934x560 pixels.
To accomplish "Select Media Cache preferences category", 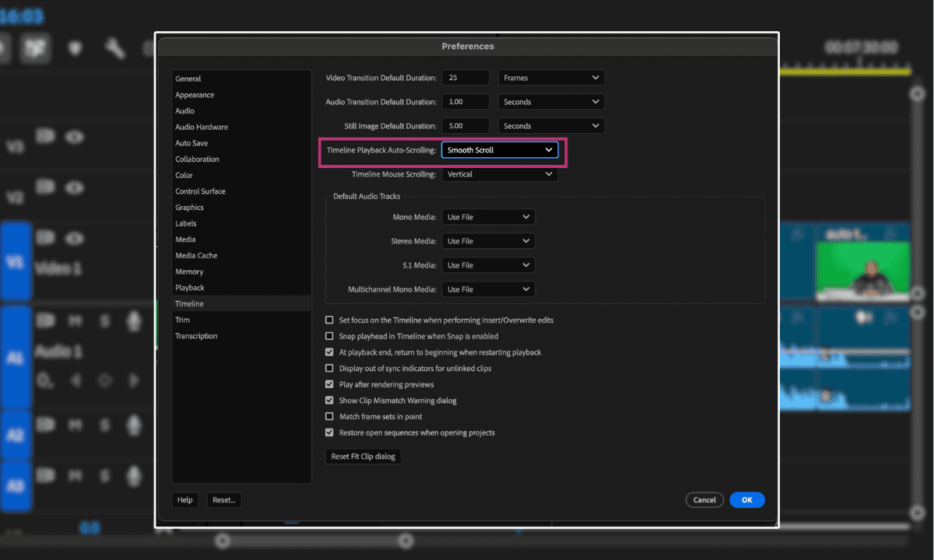I will click(196, 256).
